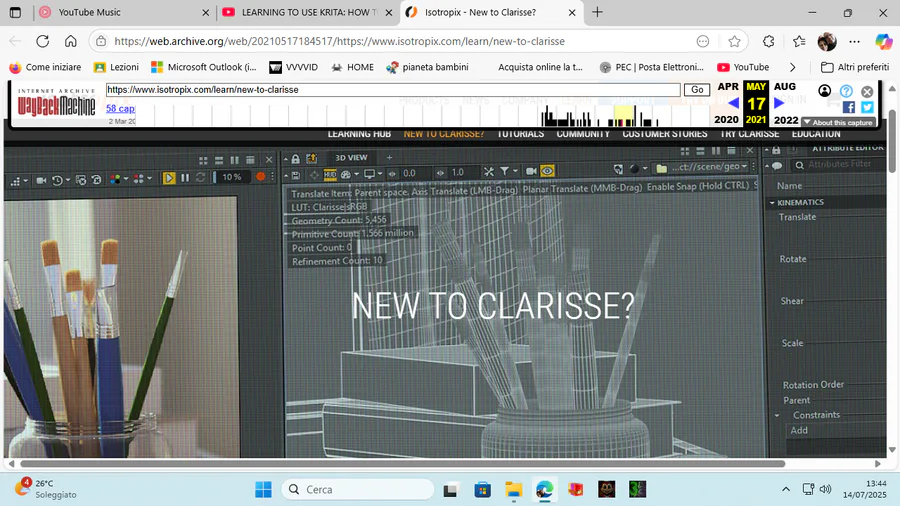
Task: Select the 2022 capture year
Action: click(x=786, y=119)
